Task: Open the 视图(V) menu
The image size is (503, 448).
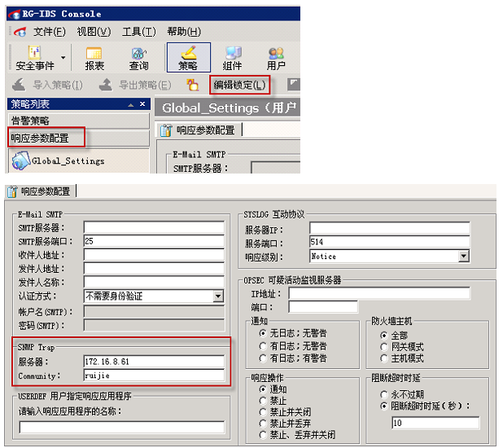Action: 94,32
